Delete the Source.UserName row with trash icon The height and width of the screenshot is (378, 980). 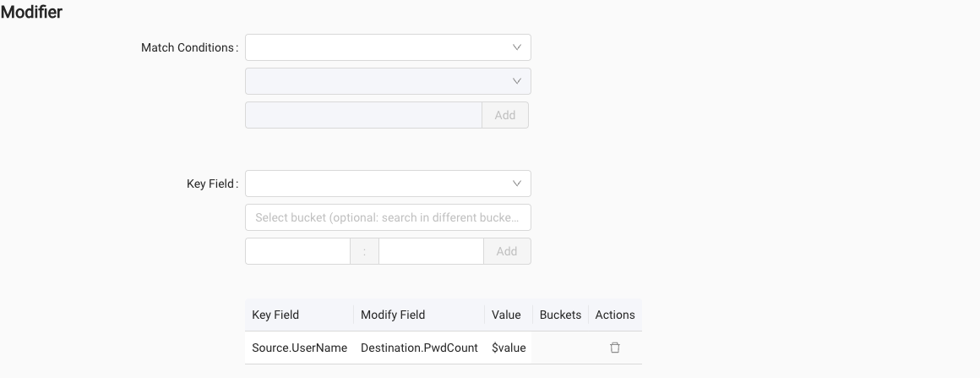click(x=614, y=348)
